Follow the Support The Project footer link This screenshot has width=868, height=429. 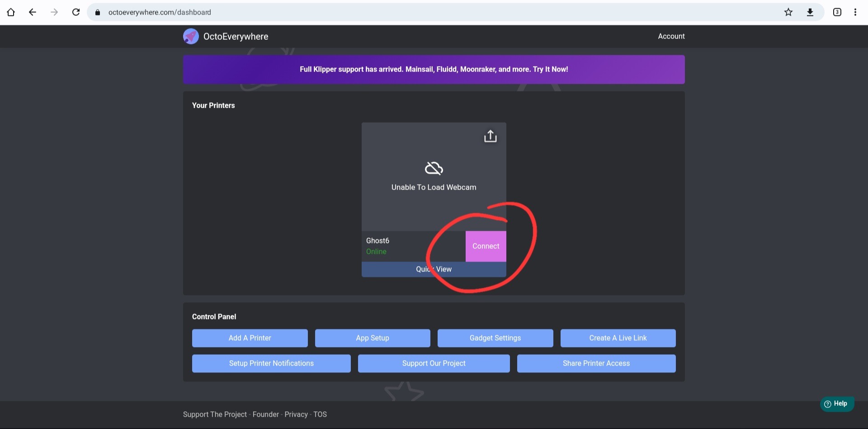click(215, 415)
